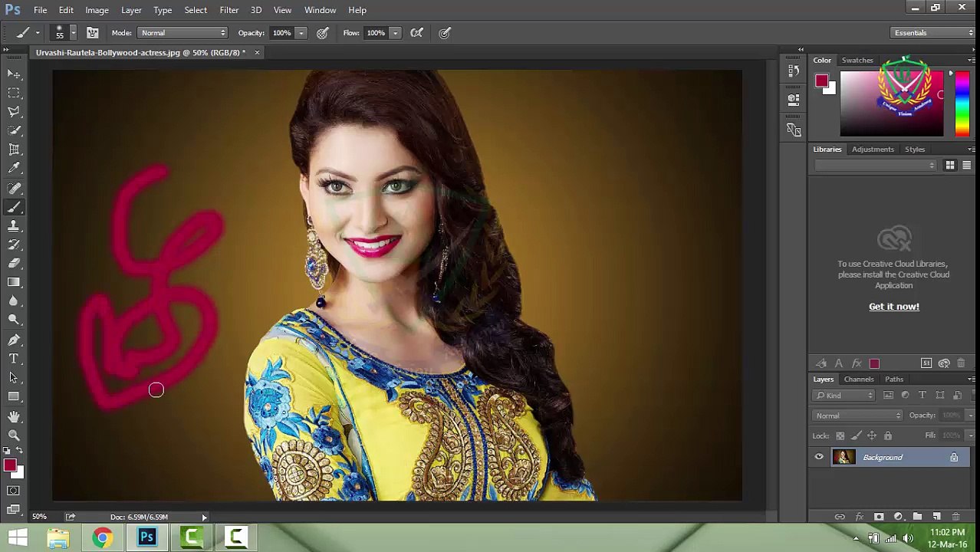Switch to the Adjustments tab

(x=873, y=149)
